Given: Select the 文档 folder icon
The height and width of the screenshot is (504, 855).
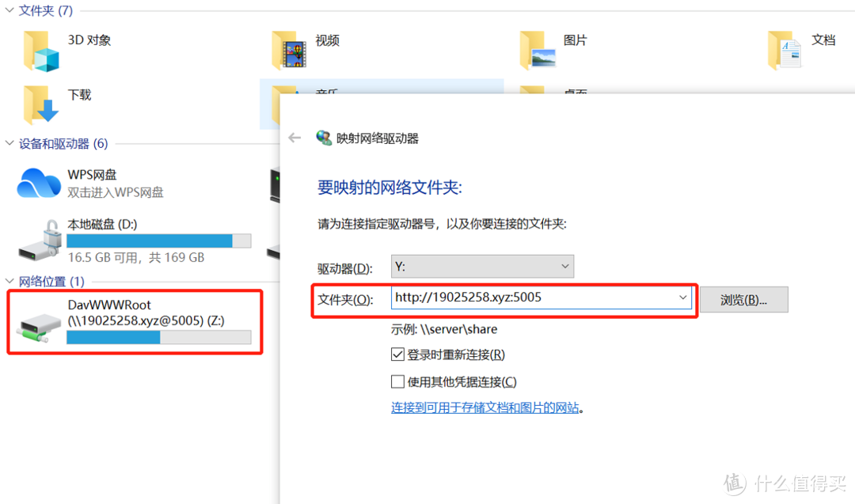Looking at the screenshot, I should tap(785, 50).
